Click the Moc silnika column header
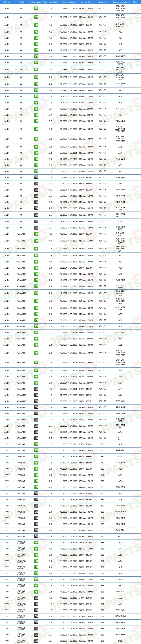 (86, 2)
